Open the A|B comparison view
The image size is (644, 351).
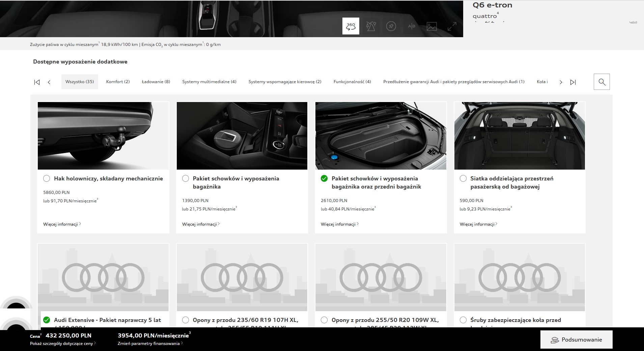tap(412, 26)
